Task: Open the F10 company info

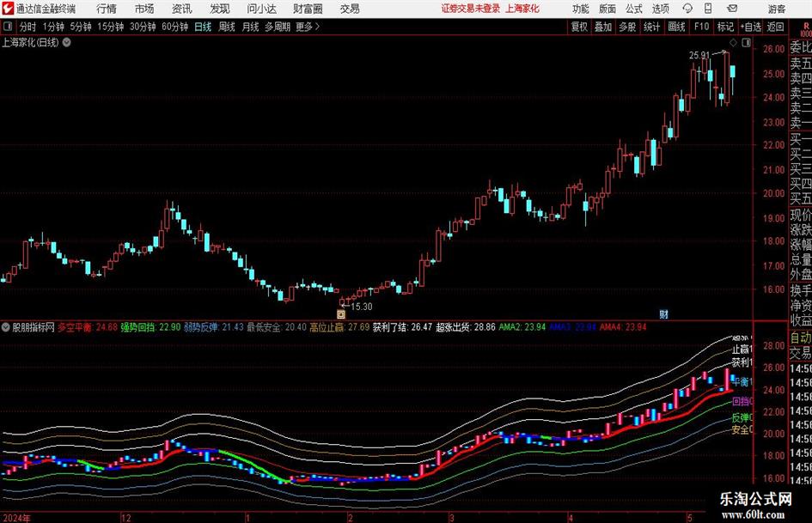Action: (x=702, y=27)
